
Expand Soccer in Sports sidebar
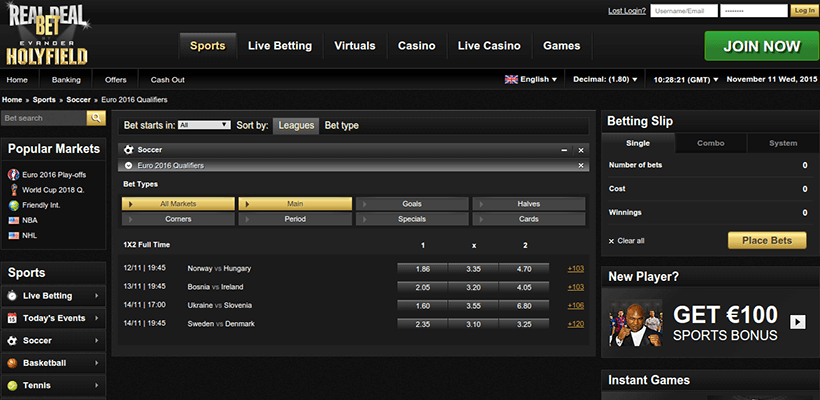coord(97,340)
